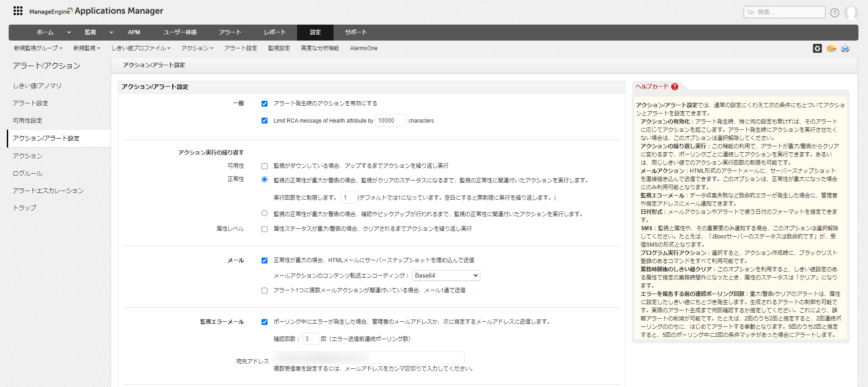Screen dimensions: 868x387
Task: Click the 宛先アドレス input field
Action: tap(369, 357)
